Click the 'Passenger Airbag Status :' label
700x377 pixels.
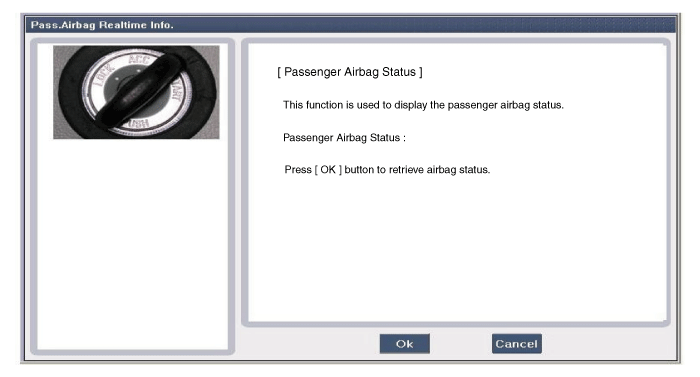[344, 138]
